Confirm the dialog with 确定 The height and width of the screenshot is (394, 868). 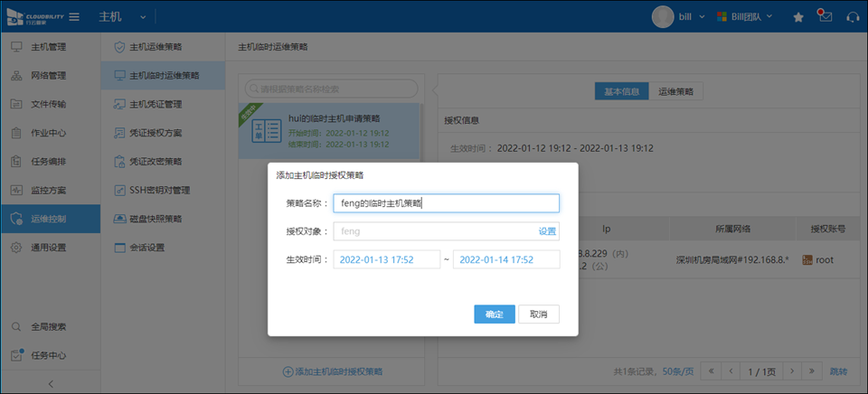point(495,314)
